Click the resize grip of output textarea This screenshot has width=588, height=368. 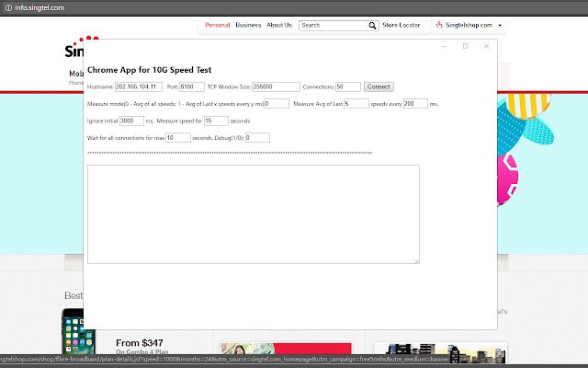(417, 261)
